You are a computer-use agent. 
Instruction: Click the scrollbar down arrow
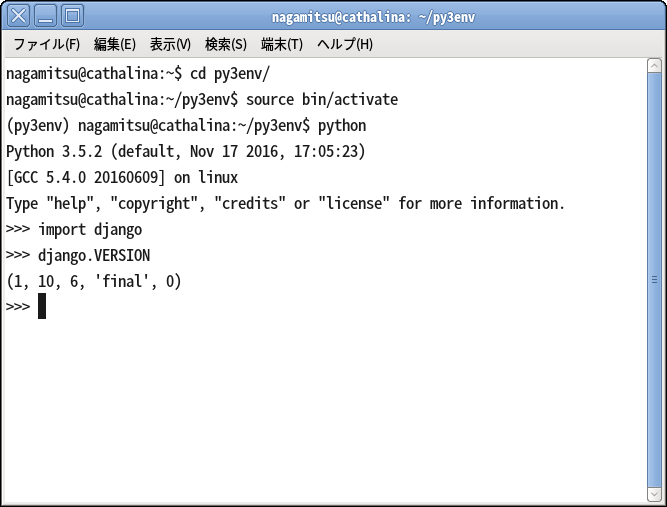point(654,495)
